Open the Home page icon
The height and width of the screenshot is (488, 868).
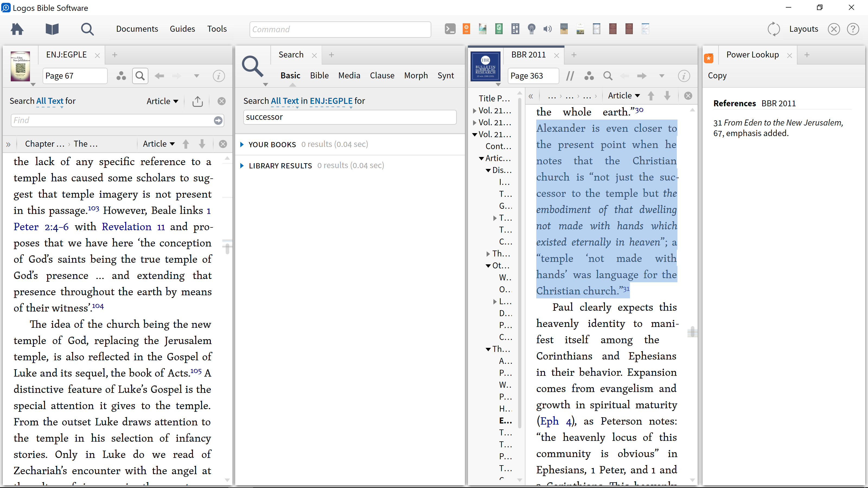[17, 29]
